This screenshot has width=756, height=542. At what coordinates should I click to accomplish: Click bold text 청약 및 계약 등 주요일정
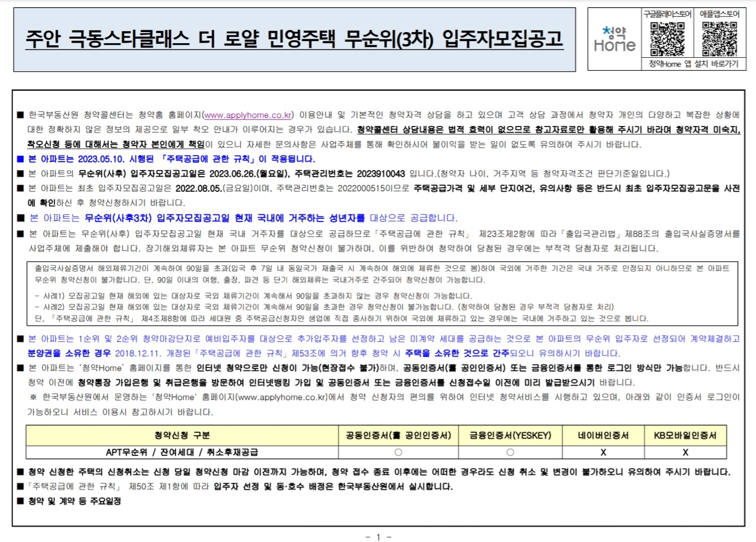coord(74,501)
